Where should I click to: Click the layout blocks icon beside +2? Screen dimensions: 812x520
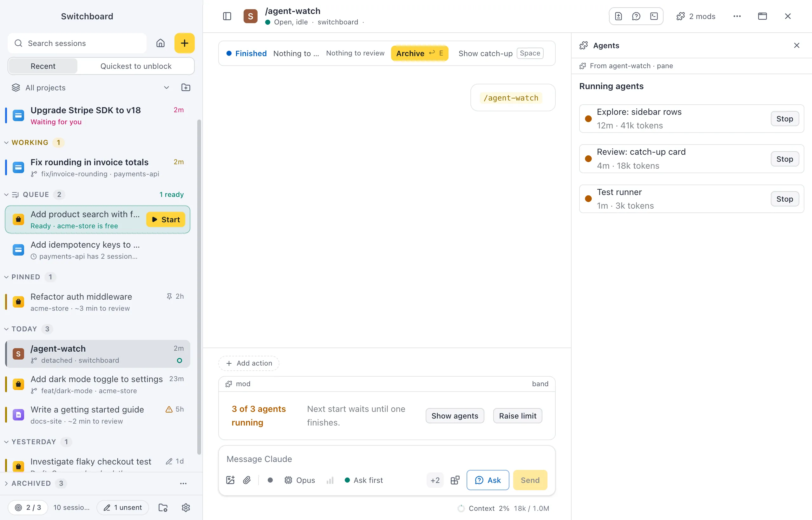[455, 480]
